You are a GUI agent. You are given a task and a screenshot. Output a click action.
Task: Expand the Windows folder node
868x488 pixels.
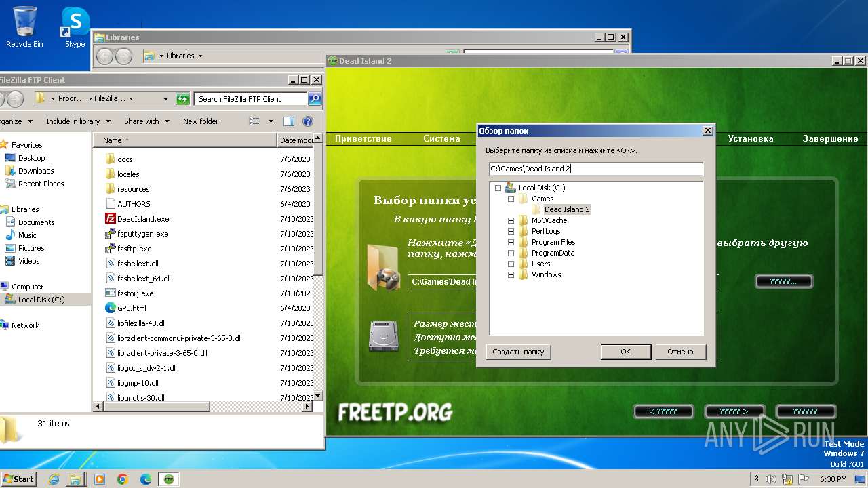click(x=511, y=275)
